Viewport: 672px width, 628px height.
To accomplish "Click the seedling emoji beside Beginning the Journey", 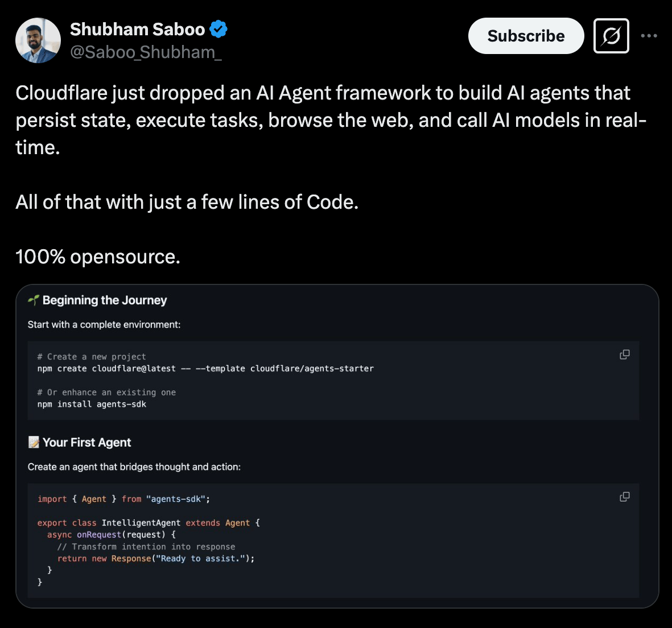I will [34, 300].
